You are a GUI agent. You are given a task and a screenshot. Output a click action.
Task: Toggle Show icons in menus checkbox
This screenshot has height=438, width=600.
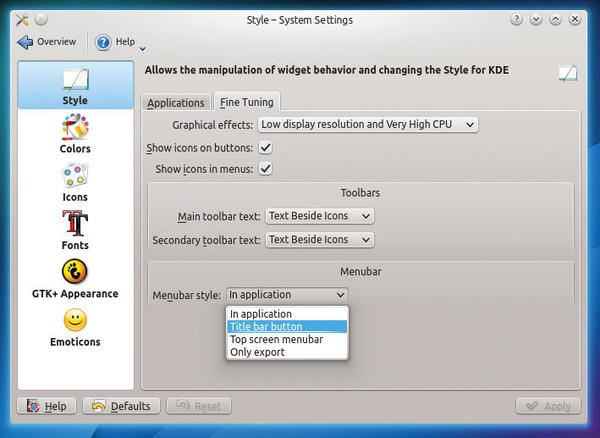pyautogui.click(x=265, y=169)
